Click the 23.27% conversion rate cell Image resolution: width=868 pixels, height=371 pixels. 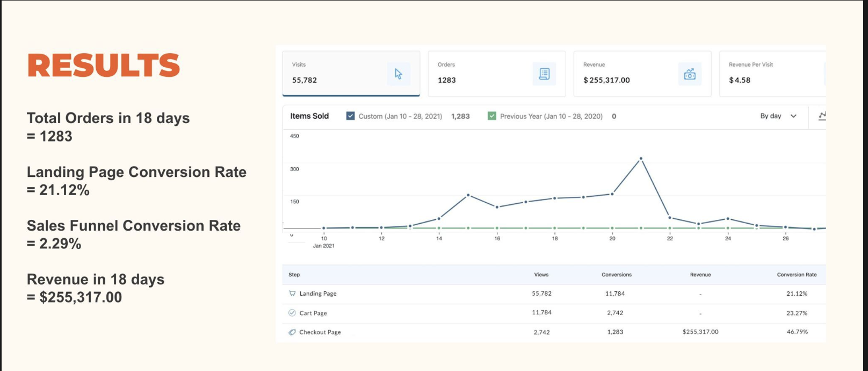[x=797, y=313]
